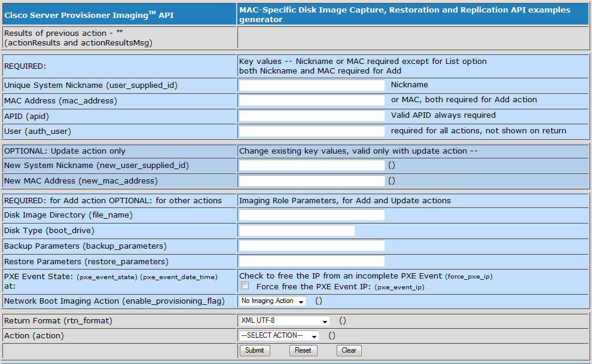The image size is (592, 364).
Task: Click 'required for all actions, not shown on return' text
Action: (478, 130)
